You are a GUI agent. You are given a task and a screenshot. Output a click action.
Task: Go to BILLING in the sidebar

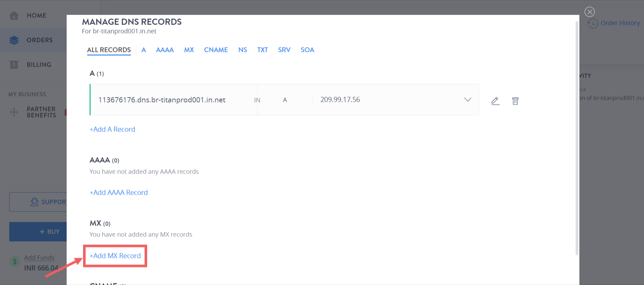pos(39,65)
